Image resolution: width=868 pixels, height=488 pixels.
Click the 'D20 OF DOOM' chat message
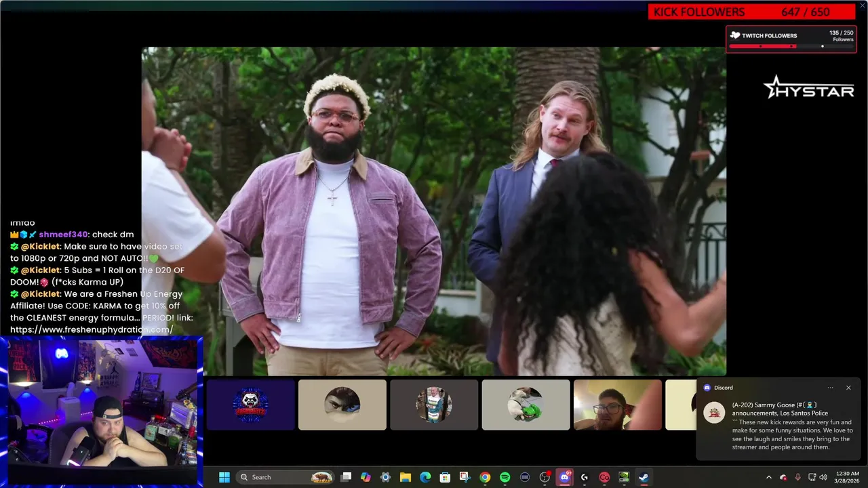(97, 276)
